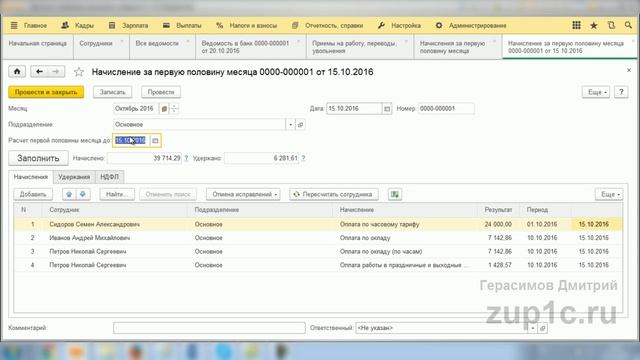Click the result cell 24 000,00
This screenshot has height=360, width=640.
498,224
